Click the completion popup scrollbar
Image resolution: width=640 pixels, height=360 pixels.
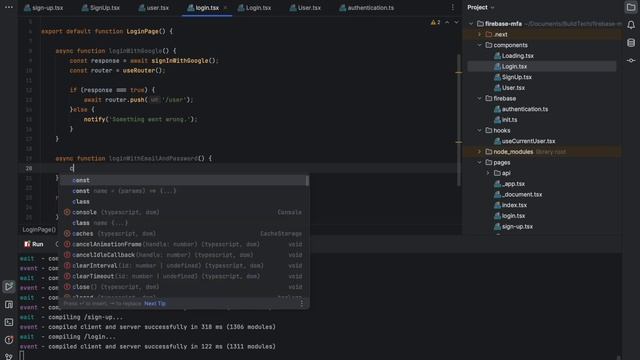[307, 181]
